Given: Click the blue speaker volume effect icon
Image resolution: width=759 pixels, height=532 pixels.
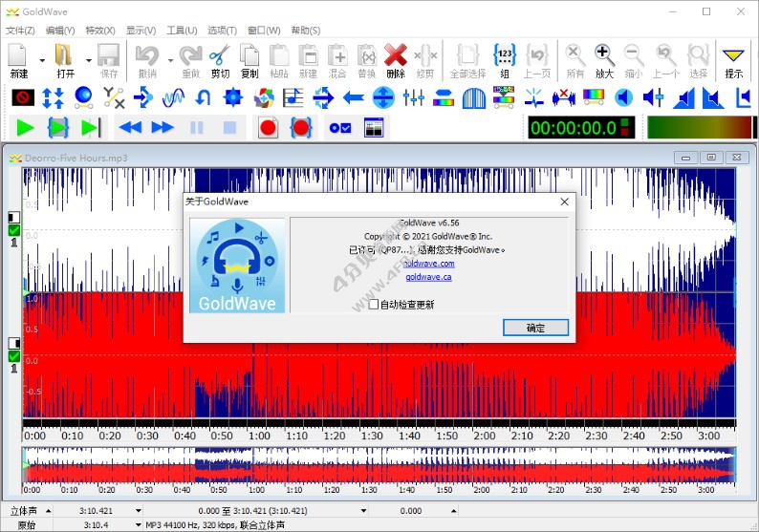Looking at the screenshot, I should tap(623, 97).
